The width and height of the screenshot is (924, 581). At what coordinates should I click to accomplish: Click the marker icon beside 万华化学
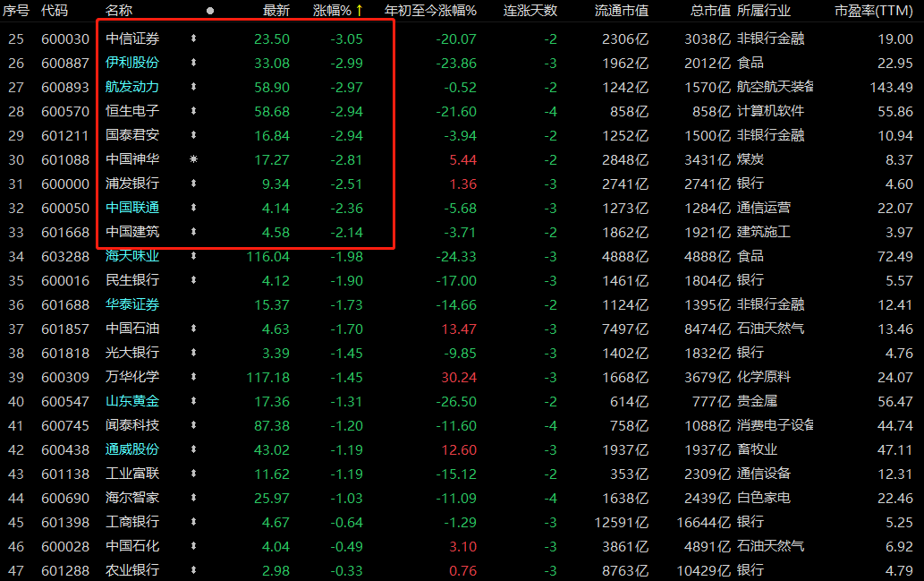(x=193, y=377)
